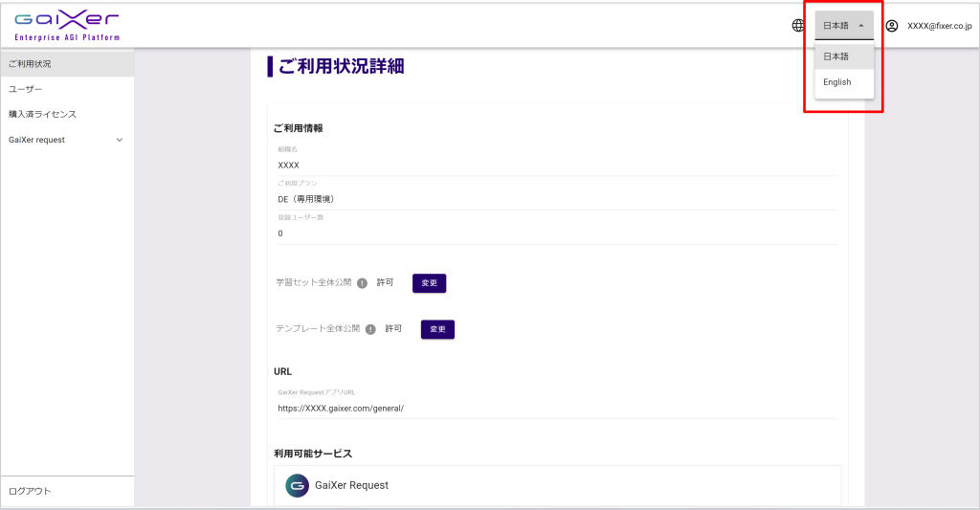Click info icon next to 学習セット全体公開
The image size is (980, 510).
click(x=363, y=283)
